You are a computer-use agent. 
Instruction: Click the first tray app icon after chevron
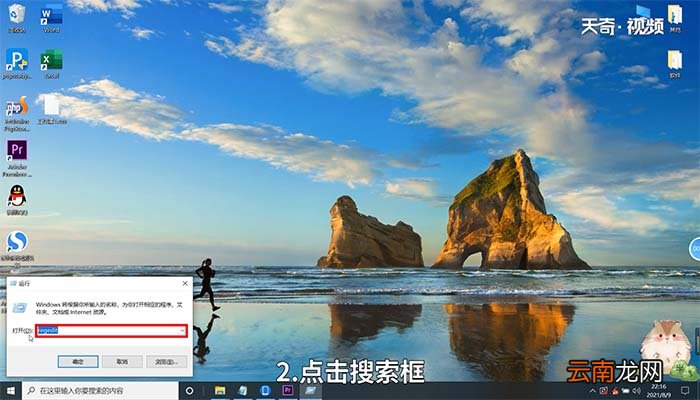coord(604,391)
